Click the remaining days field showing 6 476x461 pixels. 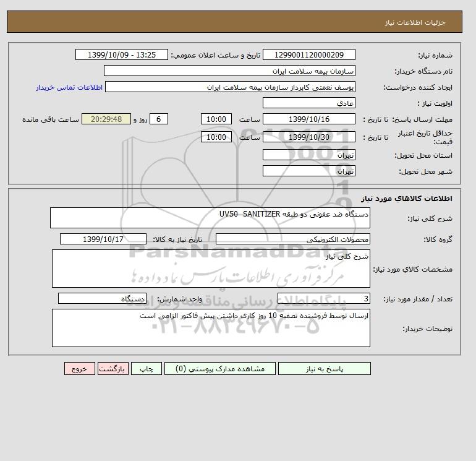click(x=158, y=119)
